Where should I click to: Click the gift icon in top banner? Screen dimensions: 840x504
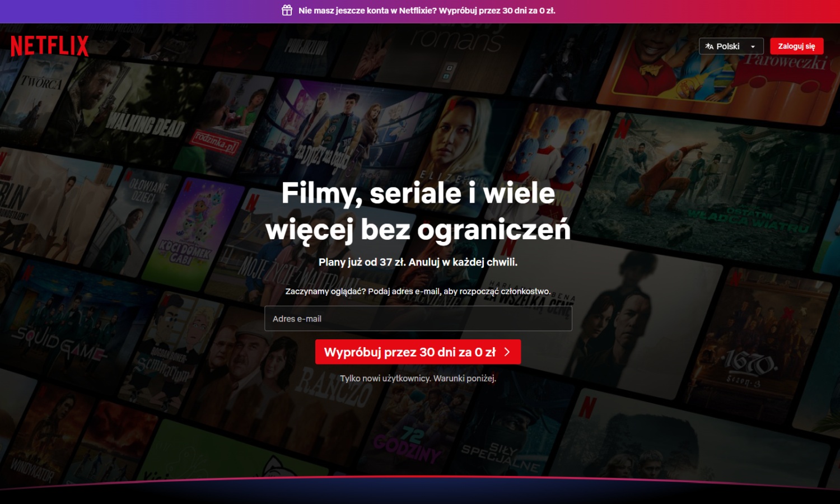pyautogui.click(x=287, y=10)
